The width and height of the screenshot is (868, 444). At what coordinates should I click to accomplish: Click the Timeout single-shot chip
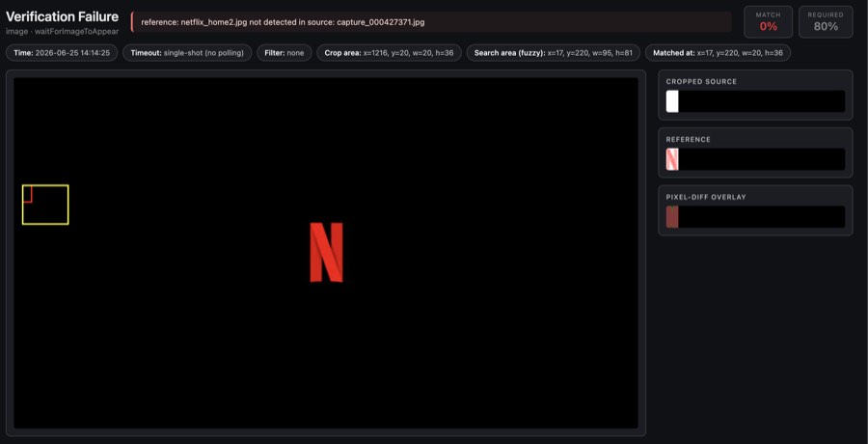(x=187, y=53)
